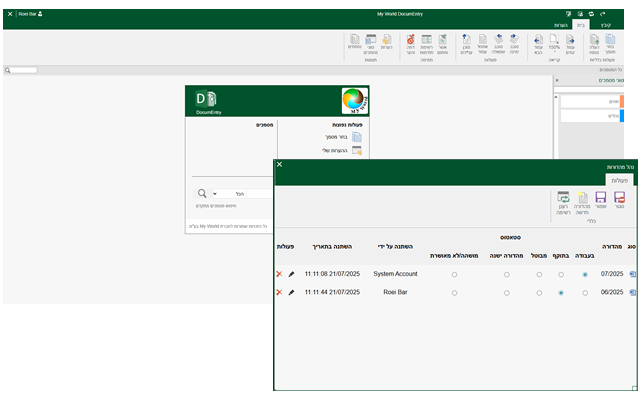The height and width of the screenshot is (401, 642).
Task: Click the pencil edit icon for System Account row
Action: tap(291, 274)
